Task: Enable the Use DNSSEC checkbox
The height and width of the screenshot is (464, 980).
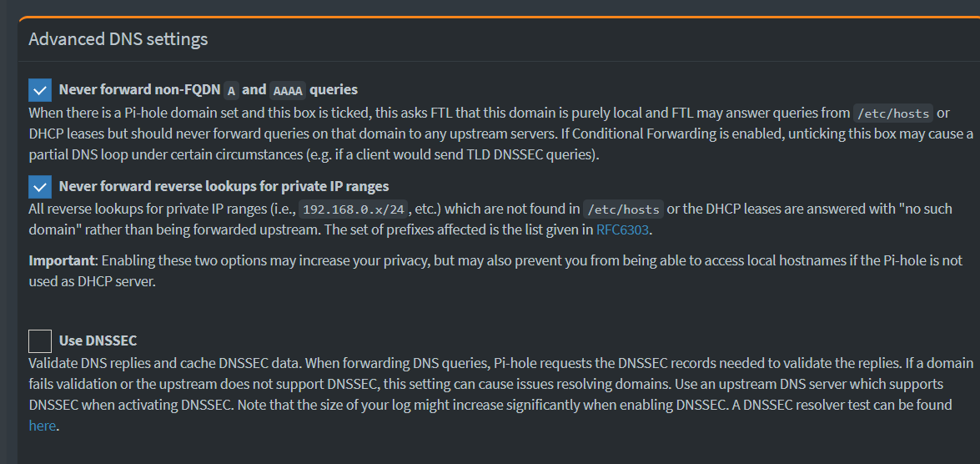Action: 40,341
